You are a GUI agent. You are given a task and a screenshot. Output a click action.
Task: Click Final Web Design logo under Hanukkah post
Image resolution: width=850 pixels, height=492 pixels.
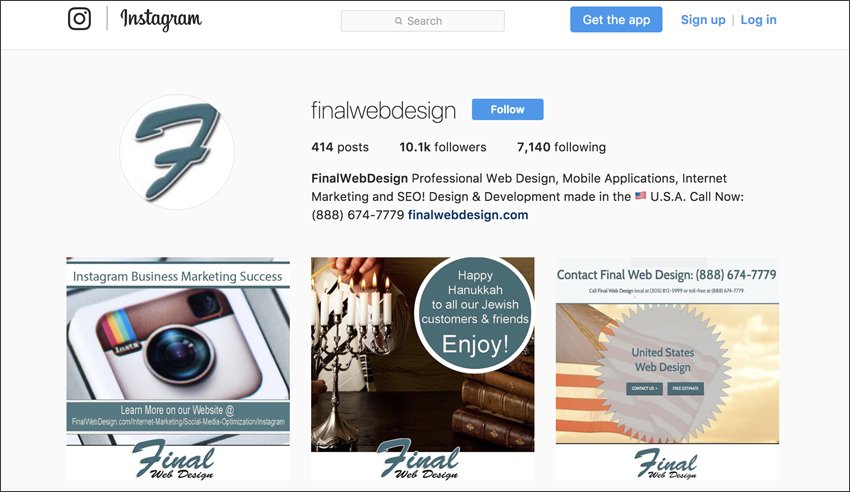pyautogui.click(x=418, y=459)
